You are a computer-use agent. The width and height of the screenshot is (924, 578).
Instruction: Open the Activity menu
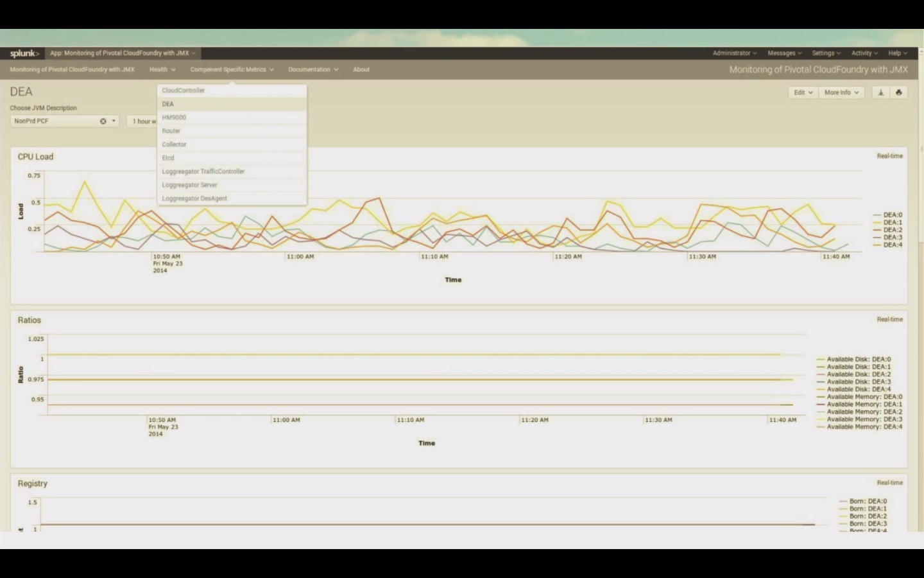864,53
